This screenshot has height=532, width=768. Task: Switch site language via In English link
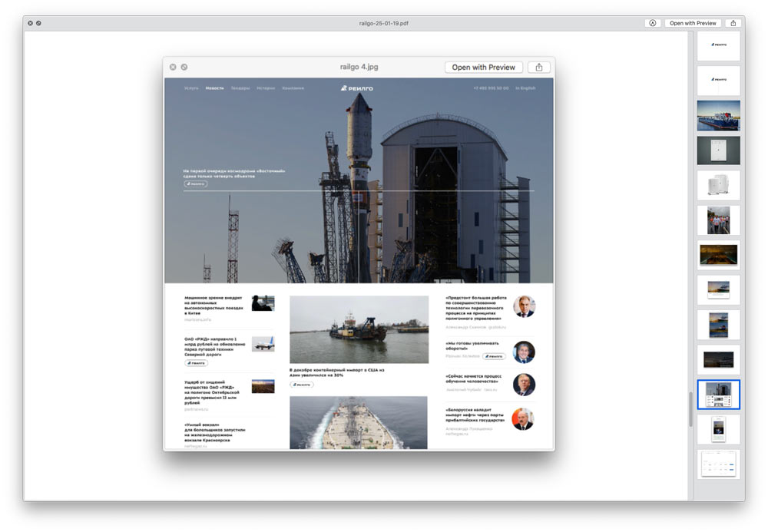[525, 88]
